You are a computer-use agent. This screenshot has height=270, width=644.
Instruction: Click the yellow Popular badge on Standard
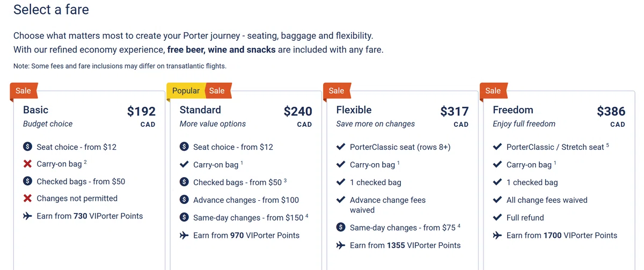pyautogui.click(x=186, y=91)
